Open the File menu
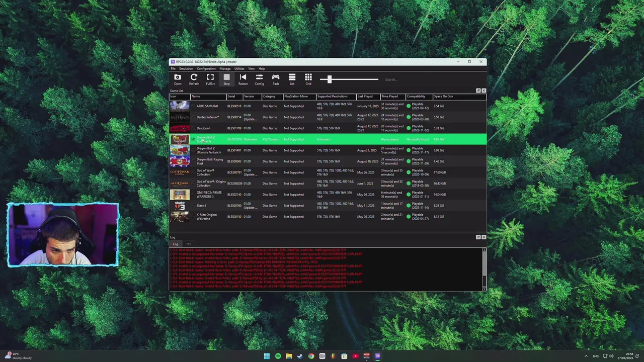The height and width of the screenshot is (362, 644). (173, 68)
